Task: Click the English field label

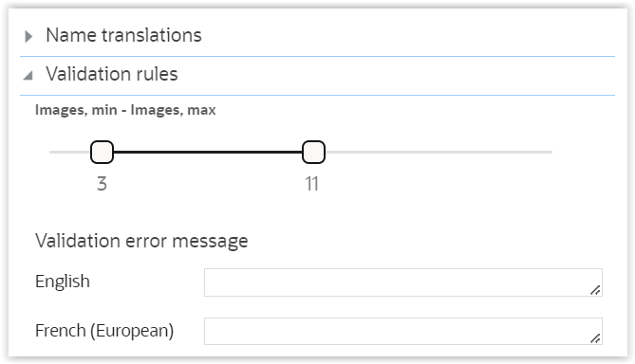Action: tap(63, 282)
